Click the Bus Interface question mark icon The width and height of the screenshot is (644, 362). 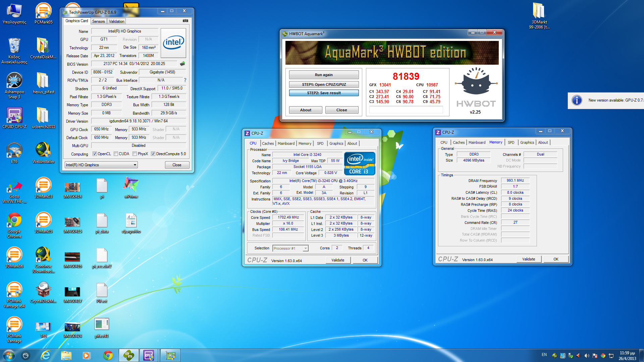click(185, 80)
